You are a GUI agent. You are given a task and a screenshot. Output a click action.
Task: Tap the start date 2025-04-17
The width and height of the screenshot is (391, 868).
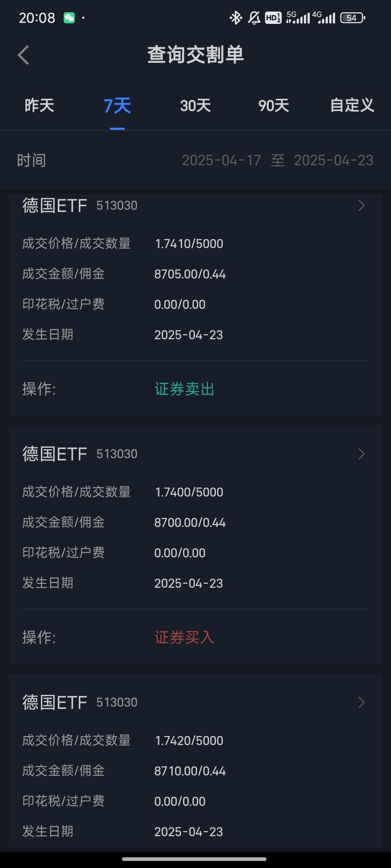click(221, 161)
